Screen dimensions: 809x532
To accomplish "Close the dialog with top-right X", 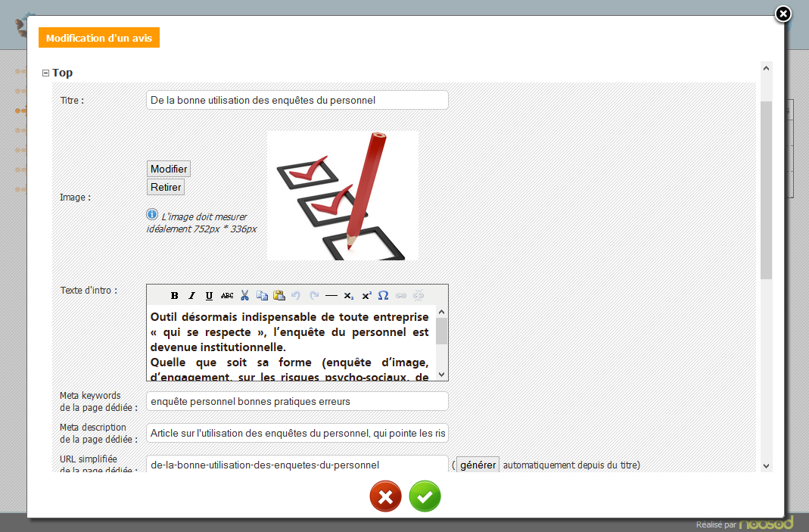I will pyautogui.click(x=783, y=14).
